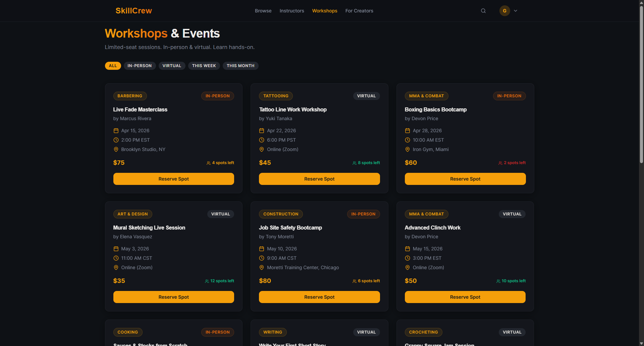Reserve a spot for Tattoo Line Work Workshop
Viewport: 644px width, 346px height.
coord(319,179)
